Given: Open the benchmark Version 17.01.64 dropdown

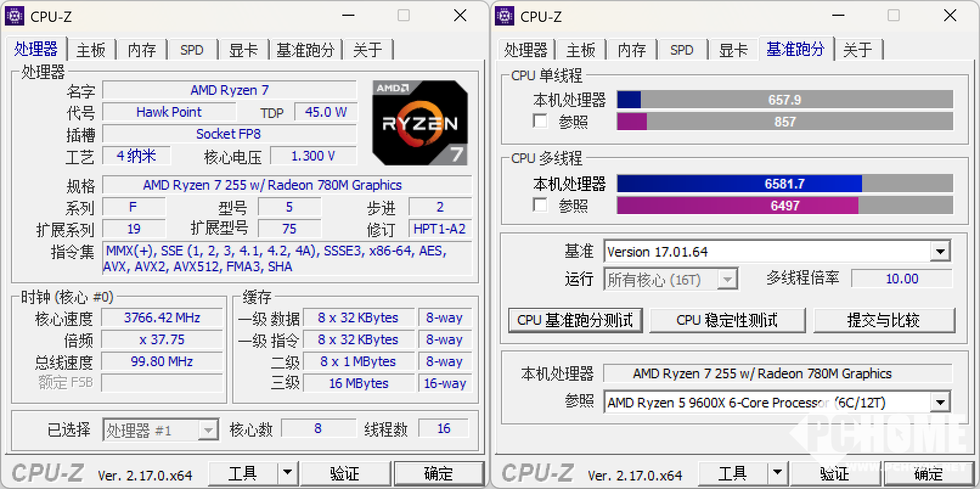Looking at the screenshot, I should [x=940, y=251].
